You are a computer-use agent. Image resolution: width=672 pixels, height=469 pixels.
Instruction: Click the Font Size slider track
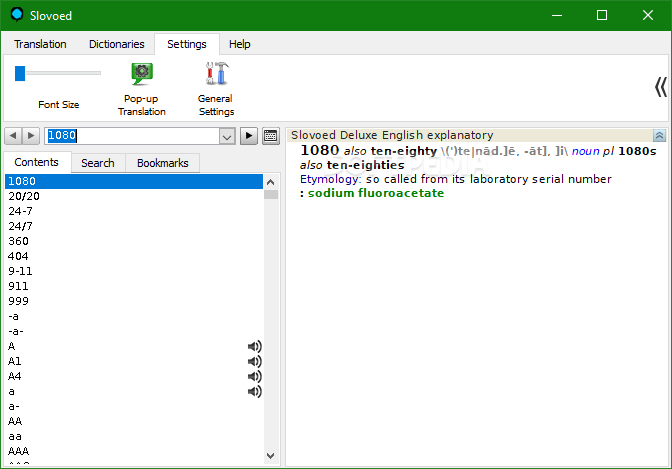(x=63, y=73)
